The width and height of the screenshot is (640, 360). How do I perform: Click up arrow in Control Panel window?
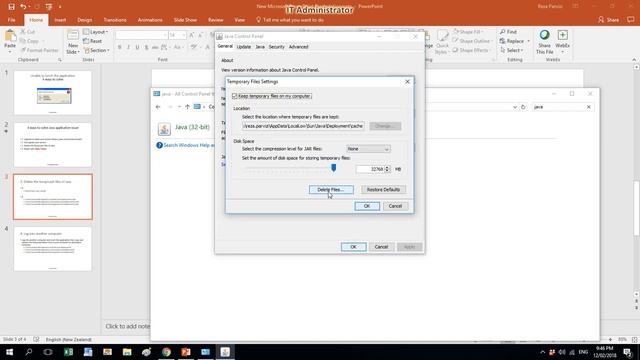(187, 107)
